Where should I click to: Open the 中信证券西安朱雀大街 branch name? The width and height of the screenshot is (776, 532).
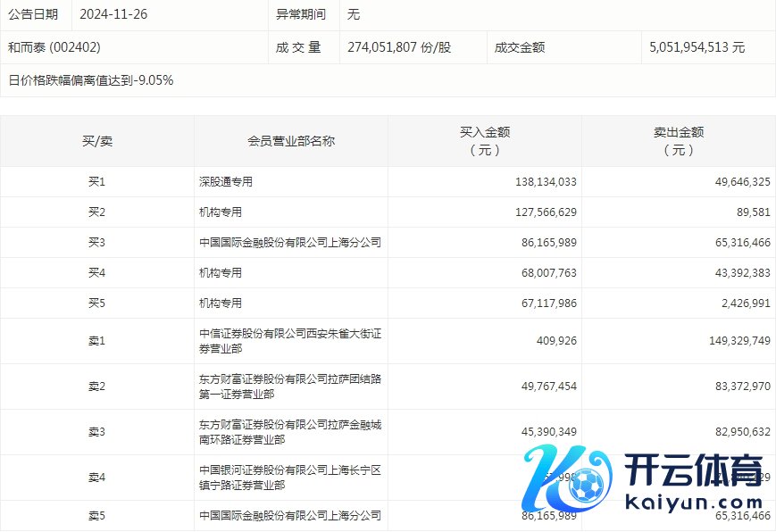point(289,341)
